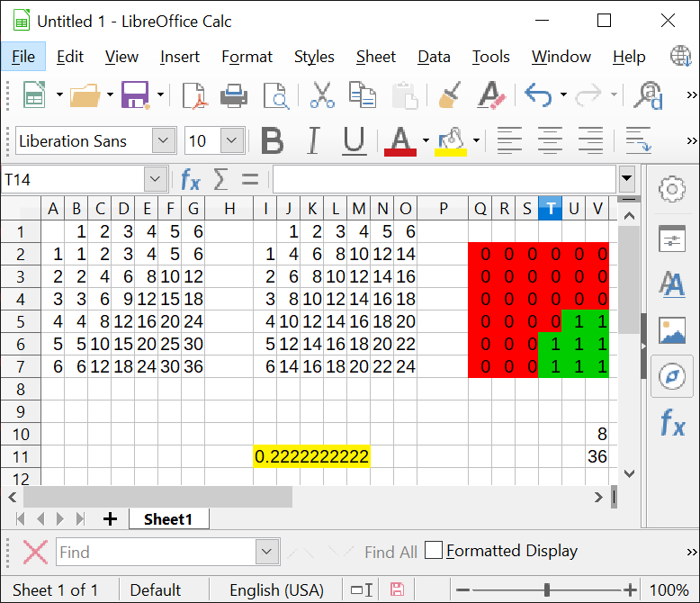The image size is (700, 603).
Task: Toggle Italic text formatting
Action: point(313,140)
